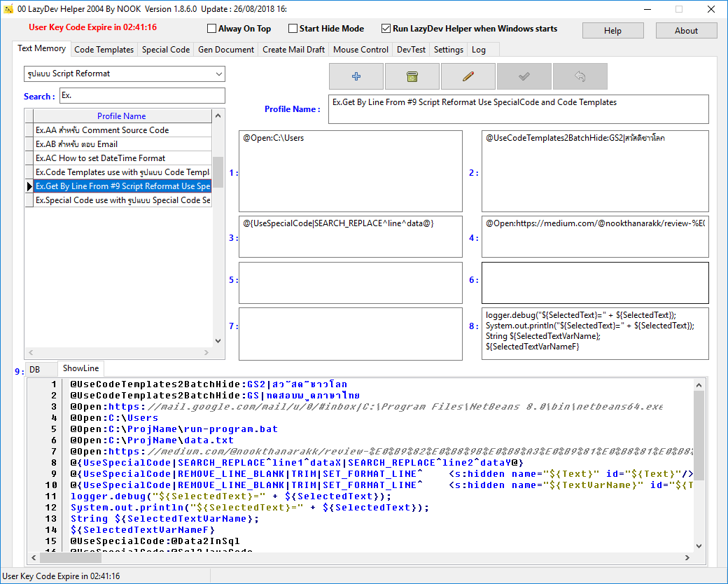728x584 pixels.
Task: Click the undo arrow toolbar icon
Action: pos(580,76)
